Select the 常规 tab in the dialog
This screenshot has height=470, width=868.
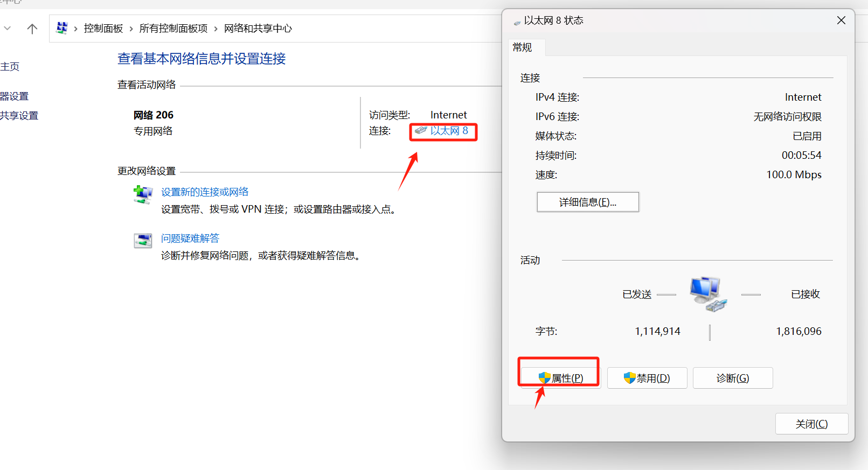pos(522,48)
